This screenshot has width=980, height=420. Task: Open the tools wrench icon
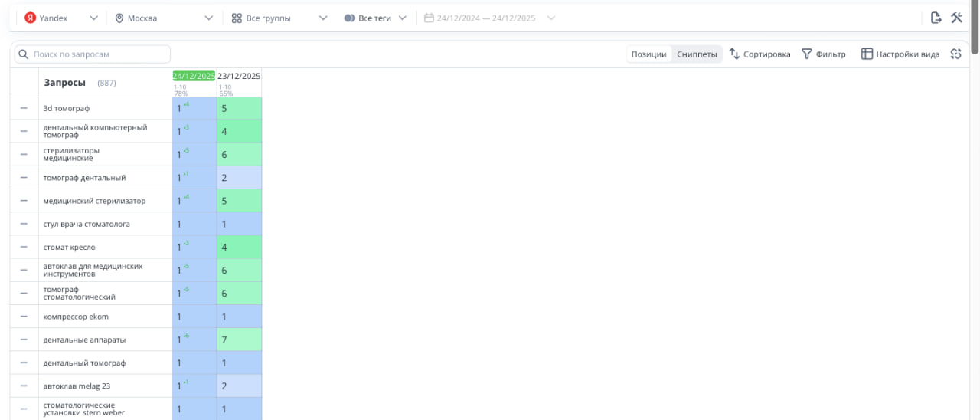956,18
